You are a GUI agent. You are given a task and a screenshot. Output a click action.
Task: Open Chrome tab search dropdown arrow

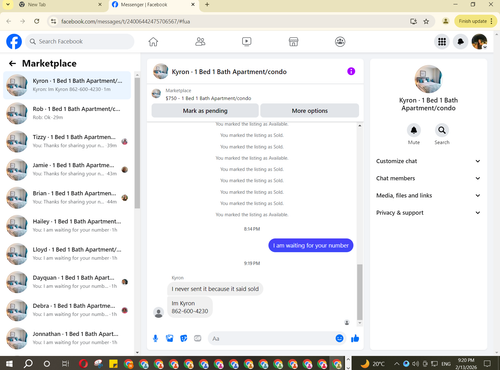(8, 5)
